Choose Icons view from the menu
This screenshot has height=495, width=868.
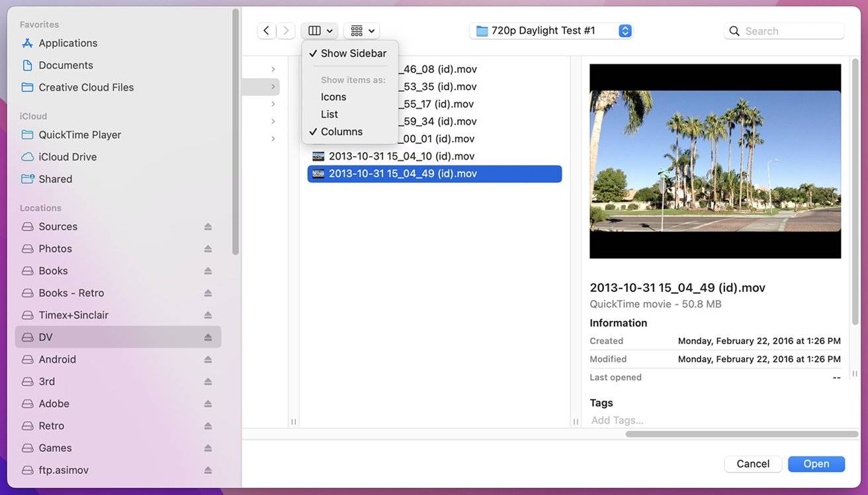(x=350, y=97)
